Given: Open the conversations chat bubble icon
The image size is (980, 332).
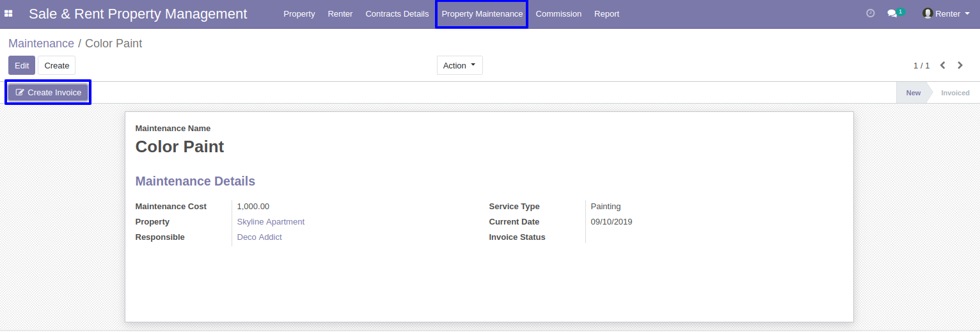Looking at the screenshot, I should [x=894, y=13].
